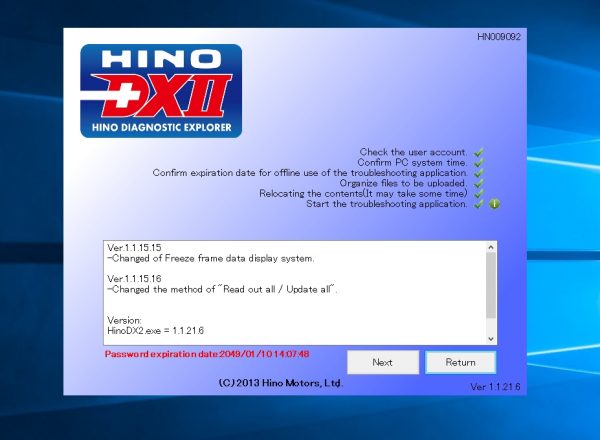Image resolution: width=600 pixels, height=440 pixels.
Task: Click checkmark next to 'Relocating the contents'
Action: click(x=478, y=194)
